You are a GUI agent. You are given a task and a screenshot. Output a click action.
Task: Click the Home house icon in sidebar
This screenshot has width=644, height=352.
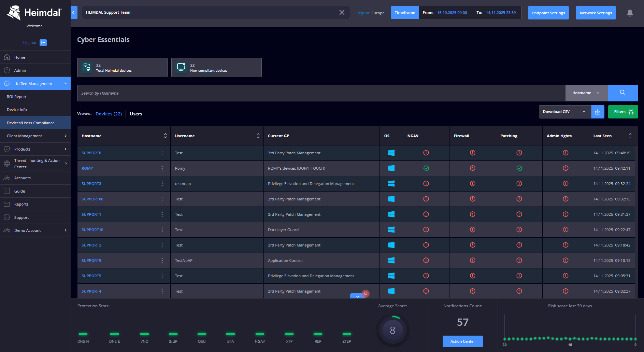coord(7,57)
